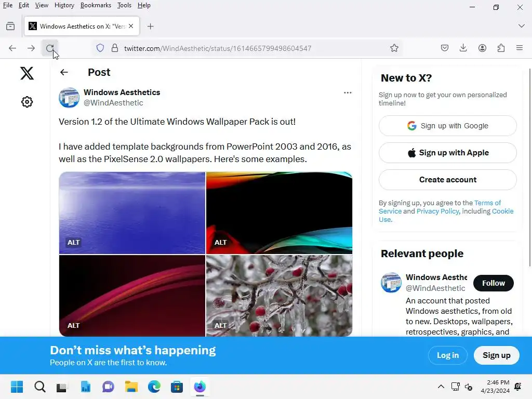This screenshot has height=399, width=532.
Task: Bookmark this page with the star icon
Action: 394,48
